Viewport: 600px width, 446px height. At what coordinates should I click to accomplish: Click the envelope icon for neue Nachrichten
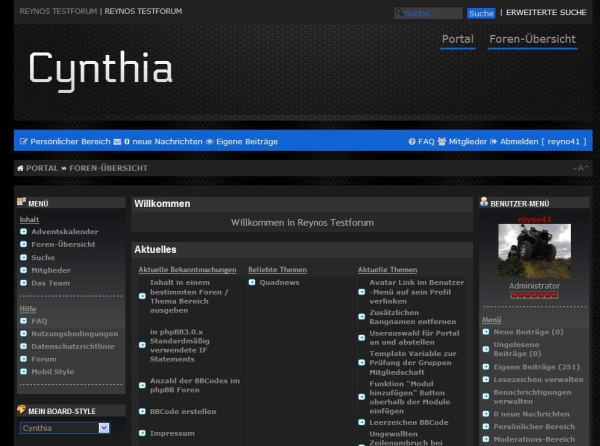click(117, 142)
